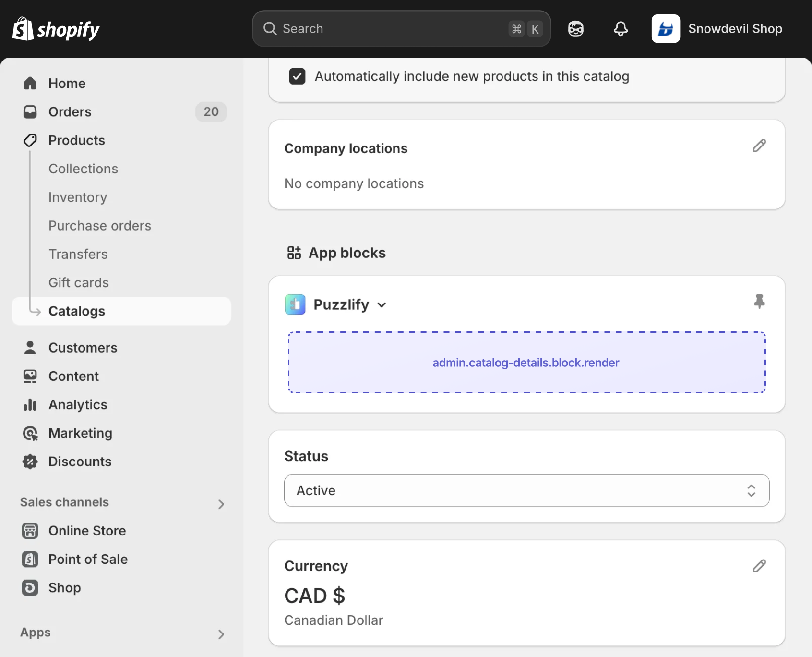Open the Sidekick assistant icon
Viewport: 812px width, 657px height.
[576, 29]
